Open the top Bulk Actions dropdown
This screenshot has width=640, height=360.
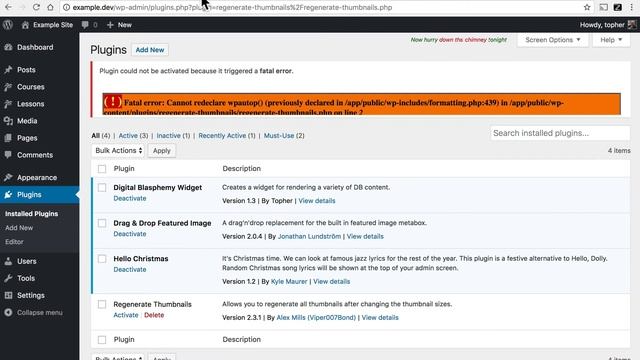(118, 151)
